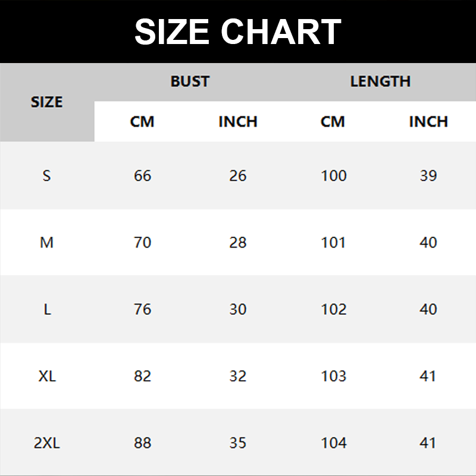Click length inch value 40 in M row
The image size is (476, 476).
click(428, 243)
